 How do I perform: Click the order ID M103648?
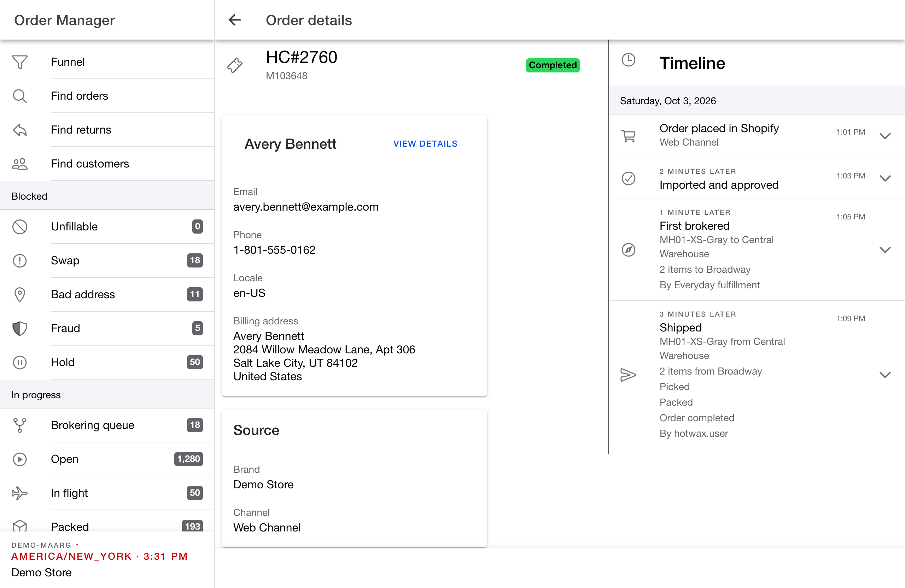click(286, 76)
